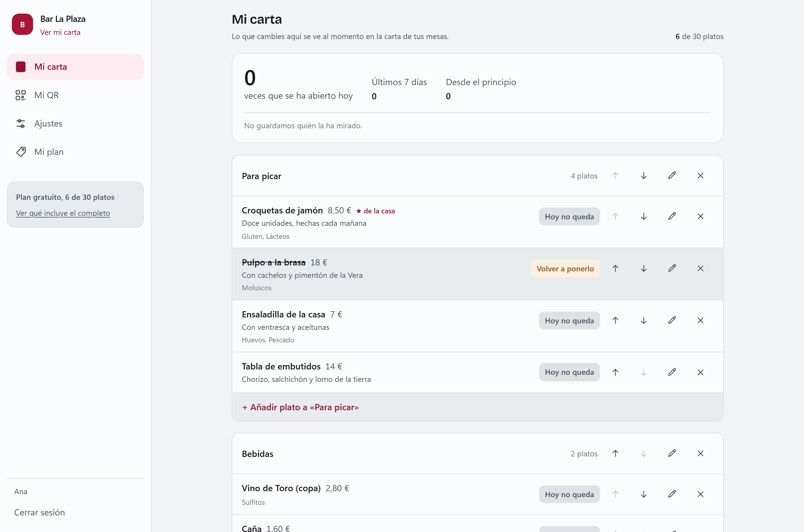Move Tabla de embutidos up
The height and width of the screenshot is (532, 804).
point(615,372)
